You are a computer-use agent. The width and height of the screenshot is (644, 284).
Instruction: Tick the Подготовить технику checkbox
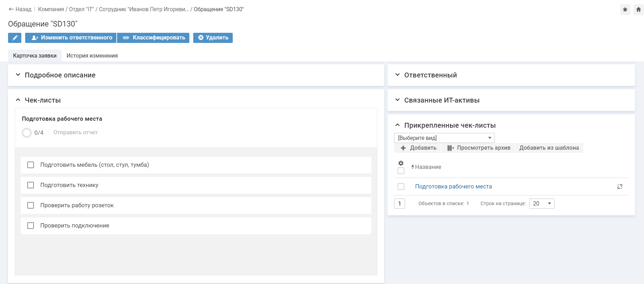(x=31, y=185)
